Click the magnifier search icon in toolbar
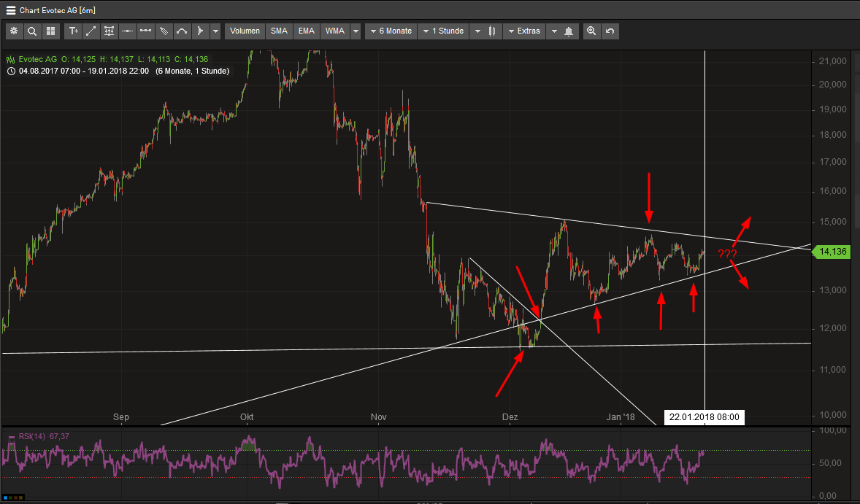The height and width of the screenshot is (504, 860). point(32,31)
